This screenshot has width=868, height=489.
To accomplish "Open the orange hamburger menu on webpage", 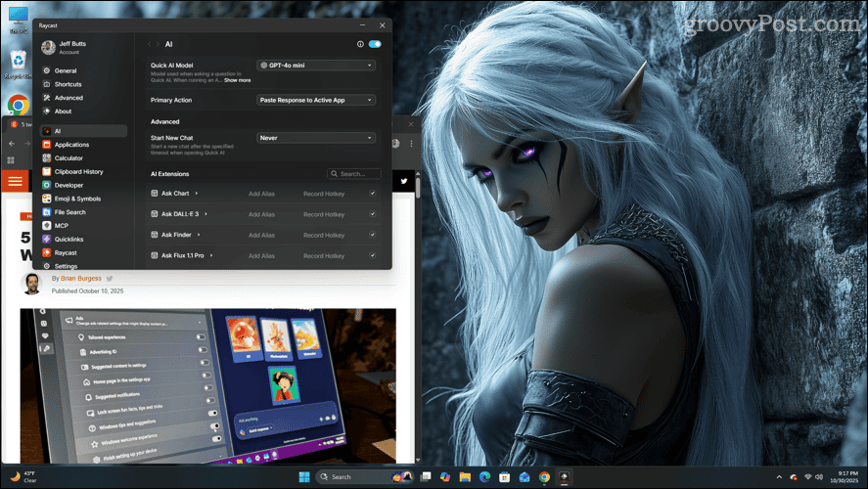I will coord(15,181).
